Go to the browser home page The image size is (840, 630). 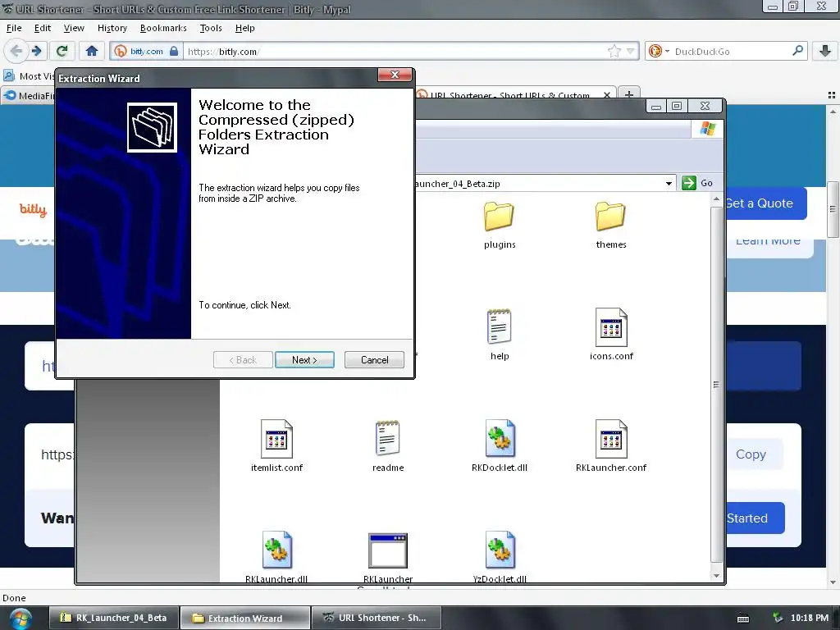(92, 51)
